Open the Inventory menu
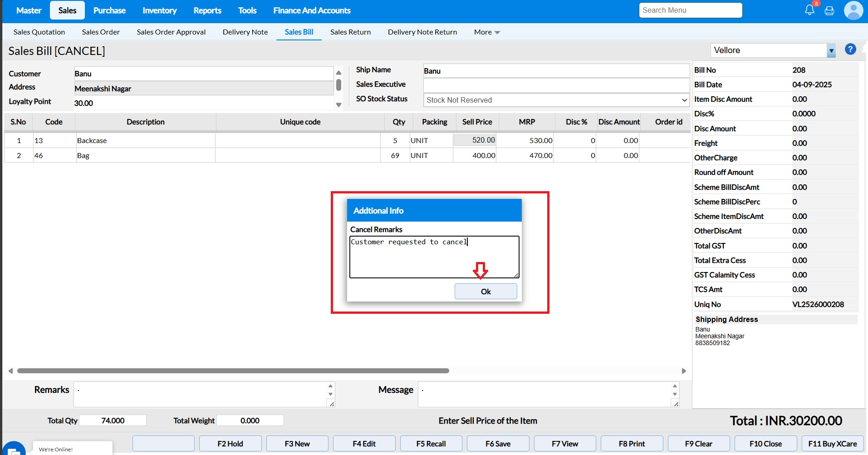Screen dimensions: 868x455 point(159,10)
